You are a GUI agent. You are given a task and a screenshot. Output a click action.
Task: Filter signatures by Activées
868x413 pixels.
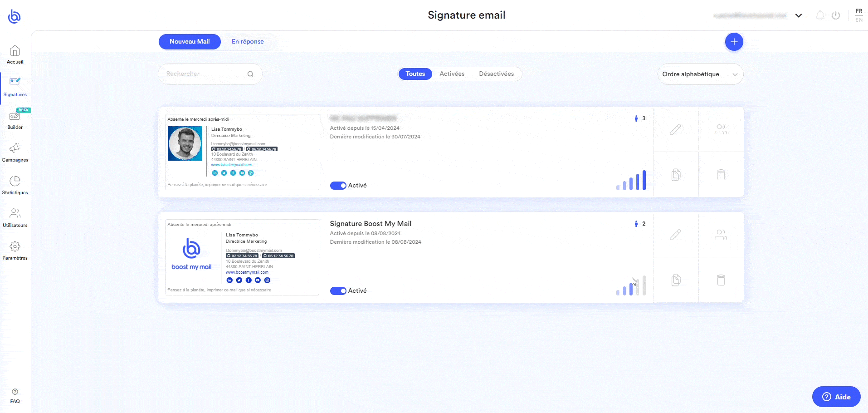click(452, 74)
